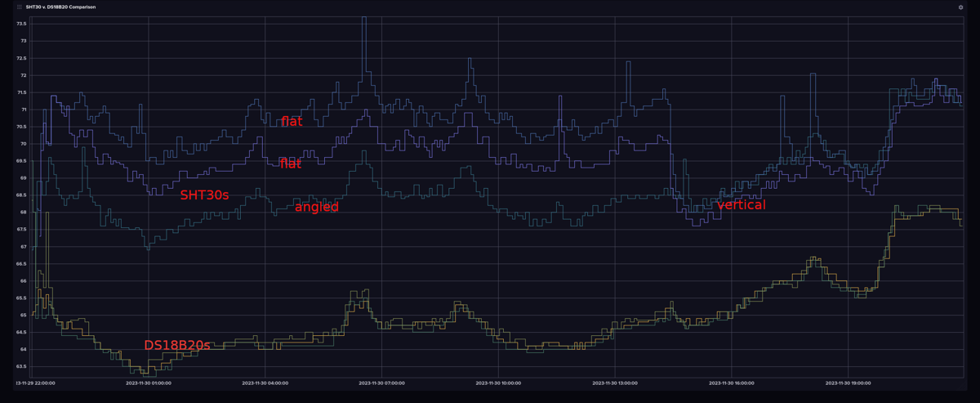Click the 2023-11-30 19:00:00 time axis label
Screen dimensions: 980x403
pos(849,382)
